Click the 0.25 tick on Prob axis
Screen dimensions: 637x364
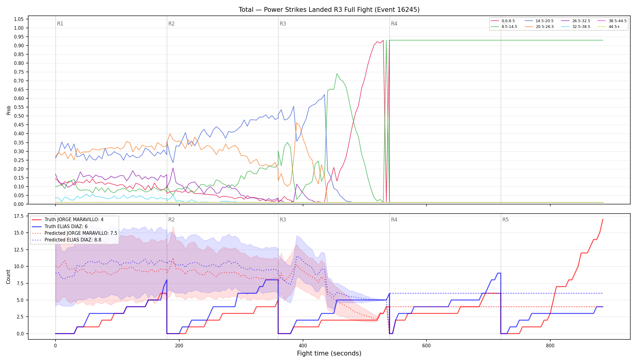pos(19,160)
